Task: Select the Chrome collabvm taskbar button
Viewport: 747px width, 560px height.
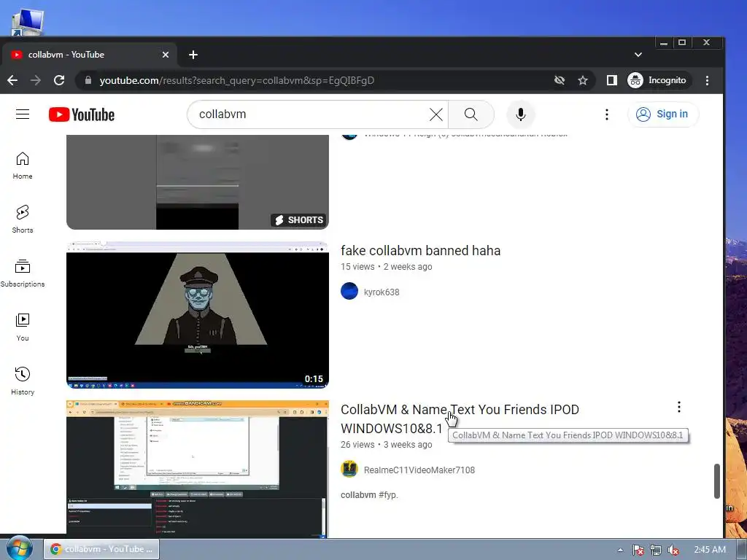Action: coord(101,549)
